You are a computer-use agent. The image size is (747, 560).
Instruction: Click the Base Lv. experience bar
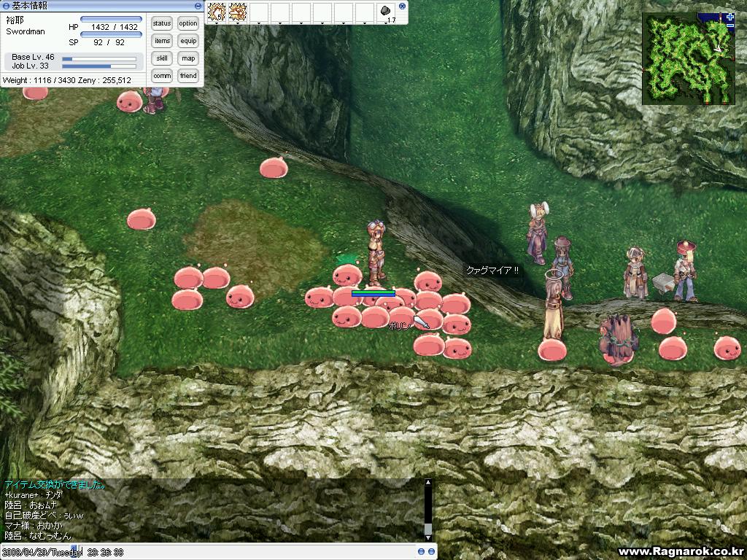pyautogui.click(x=99, y=59)
